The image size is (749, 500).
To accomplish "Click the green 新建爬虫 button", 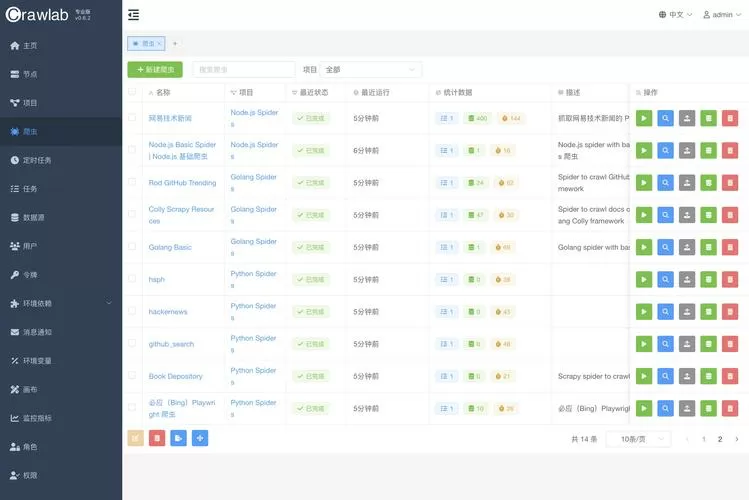I will click(155, 69).
